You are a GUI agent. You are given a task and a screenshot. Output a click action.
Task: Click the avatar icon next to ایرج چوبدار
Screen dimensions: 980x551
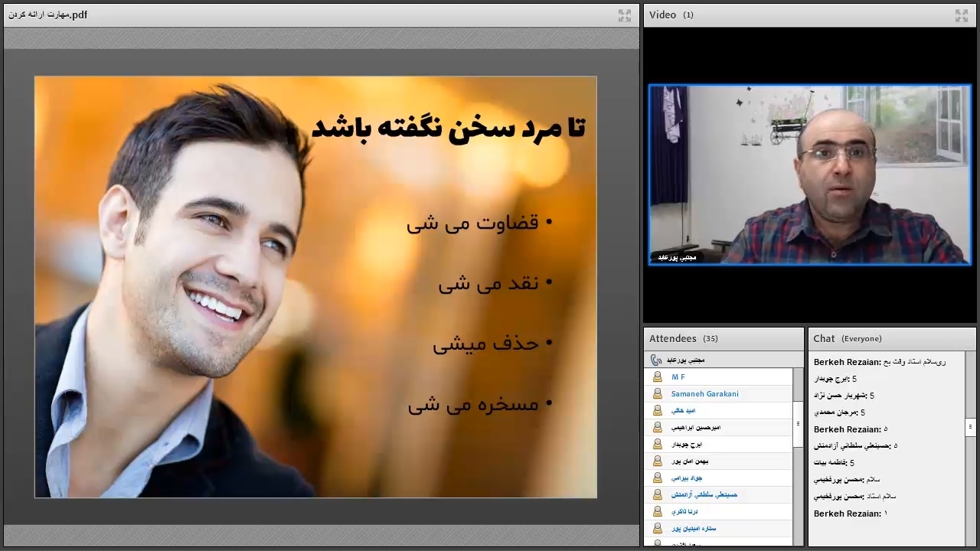(x=657, y=445)
